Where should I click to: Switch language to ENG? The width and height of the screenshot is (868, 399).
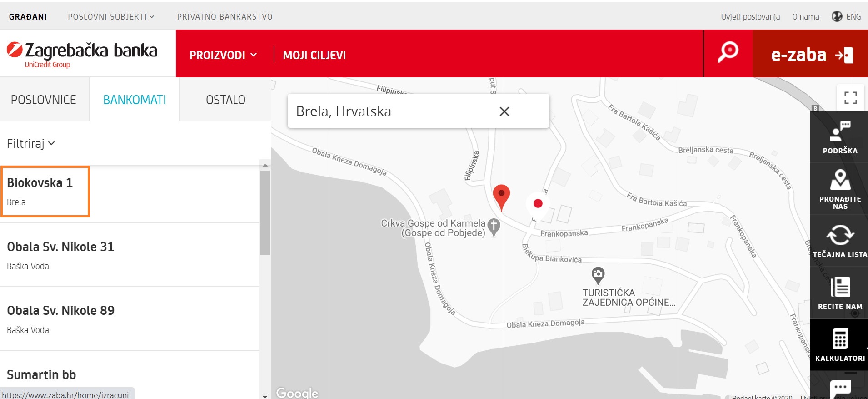pyautogui.click(x=847, y=17)
